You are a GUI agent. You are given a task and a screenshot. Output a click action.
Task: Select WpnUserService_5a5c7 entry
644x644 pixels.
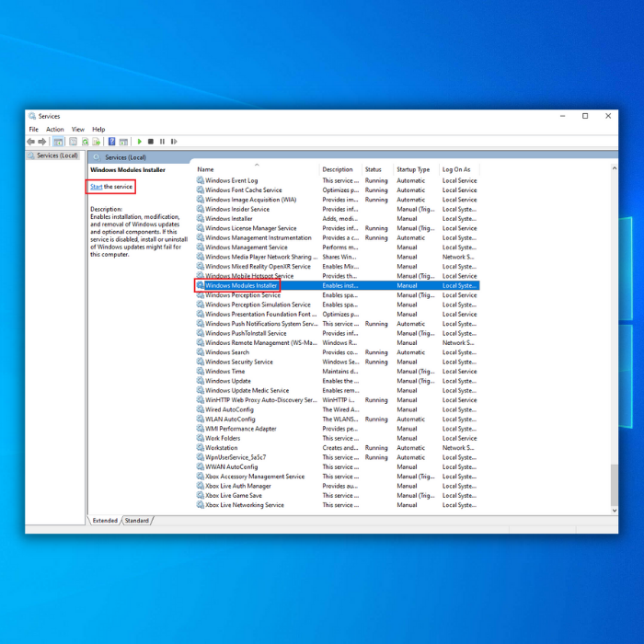(338, 457)
